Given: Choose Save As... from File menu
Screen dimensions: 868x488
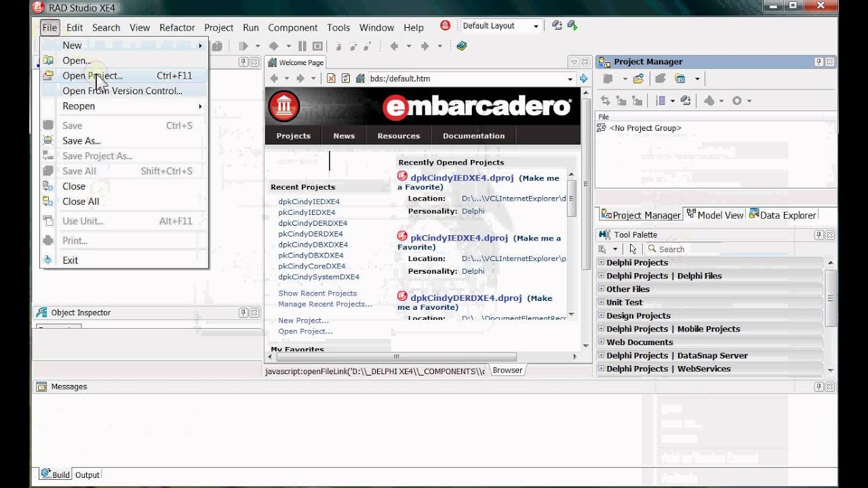Looking at the screenshot, I should 123,141.
